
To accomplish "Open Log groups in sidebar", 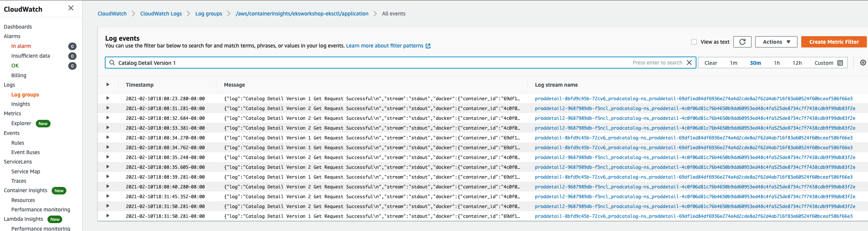I will 25,95.
